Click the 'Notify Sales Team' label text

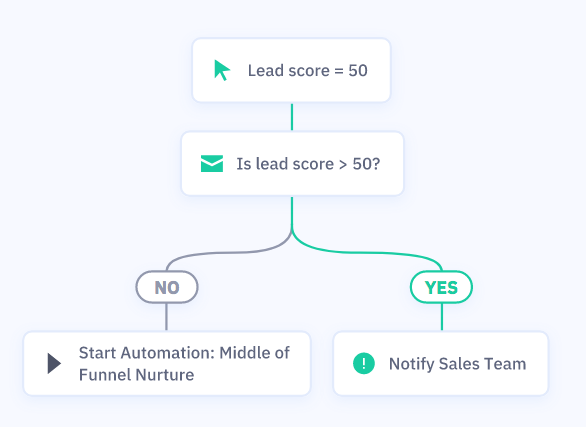(x=457, y=364)
